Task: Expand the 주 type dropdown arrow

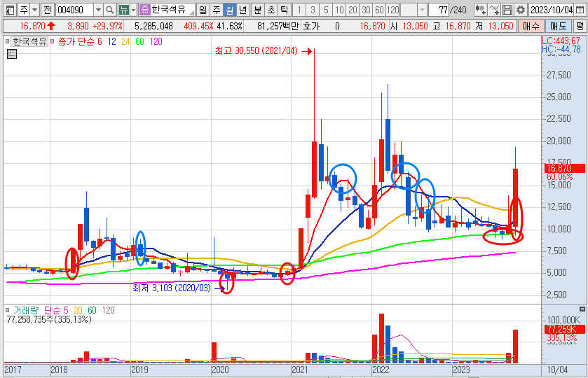Action: tap(35, 10)
